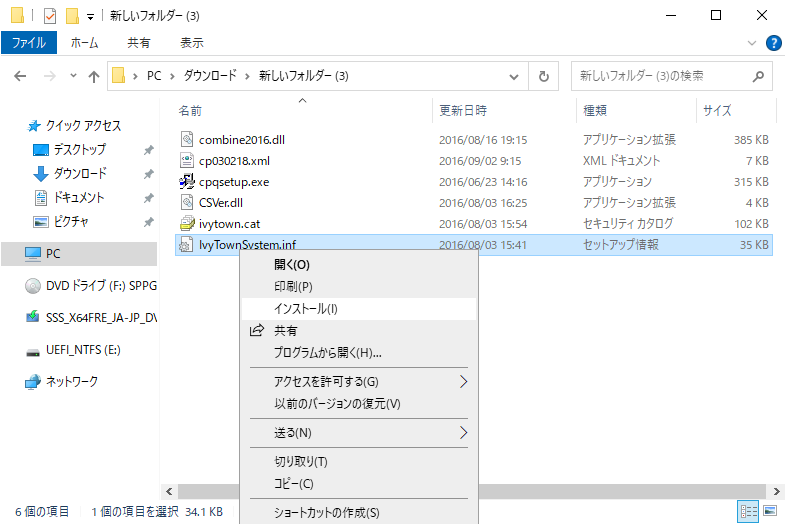The image size is (786, 524).
Task: Go up one folder level
Action: (94, 76)
